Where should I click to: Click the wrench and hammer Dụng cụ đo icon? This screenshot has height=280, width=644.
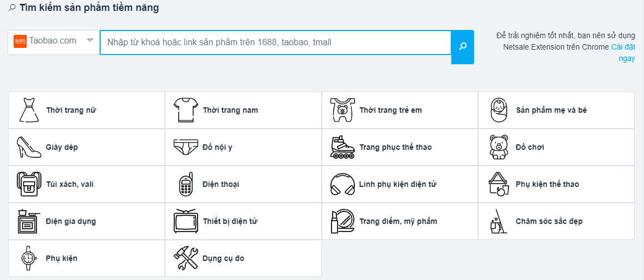click(186, 258)
